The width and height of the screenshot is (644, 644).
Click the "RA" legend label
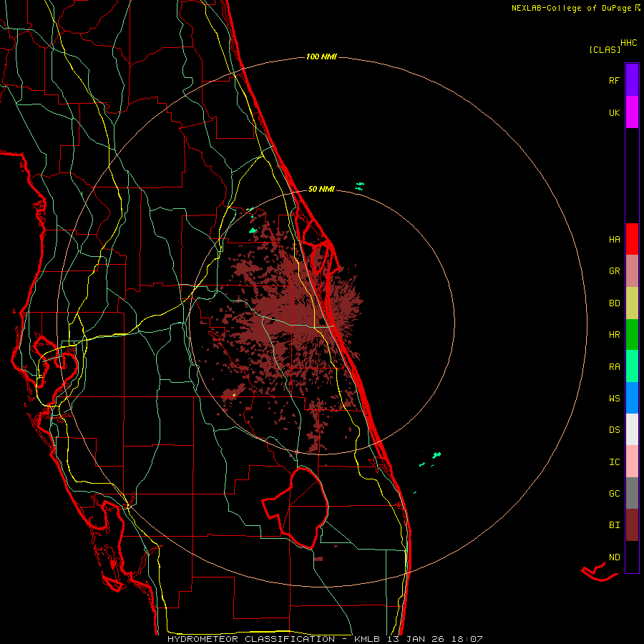[614, 367]
